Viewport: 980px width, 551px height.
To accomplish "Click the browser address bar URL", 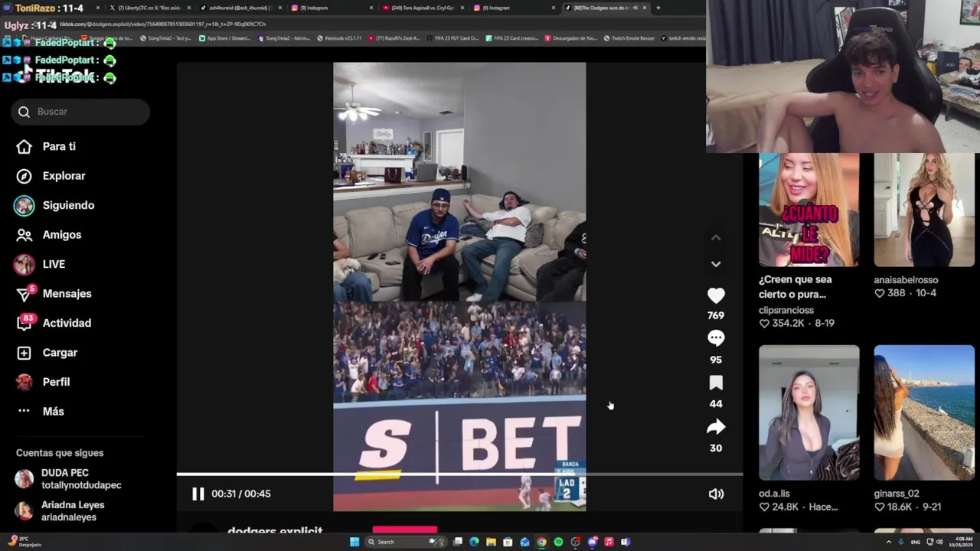I will tap(162, 24).
